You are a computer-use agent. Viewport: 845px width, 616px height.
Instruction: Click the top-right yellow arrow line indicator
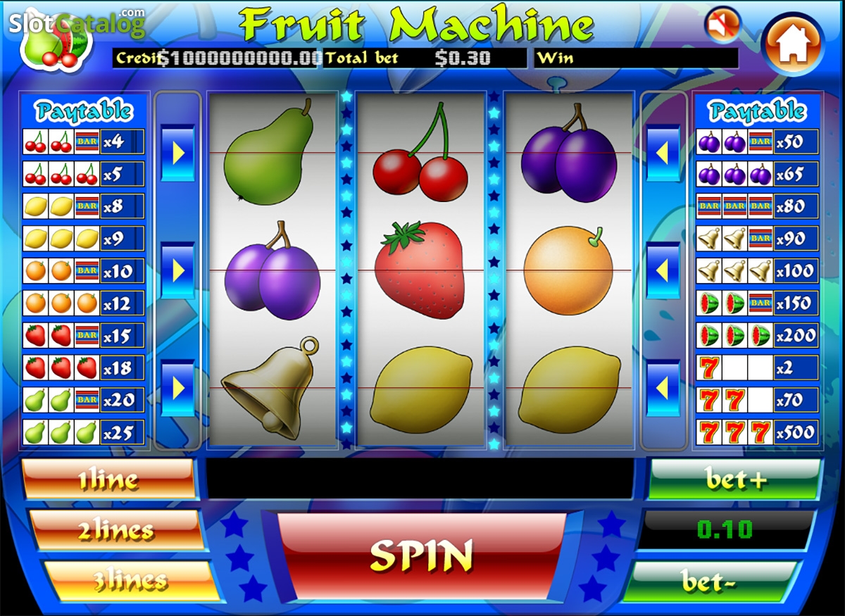(663, 153)
